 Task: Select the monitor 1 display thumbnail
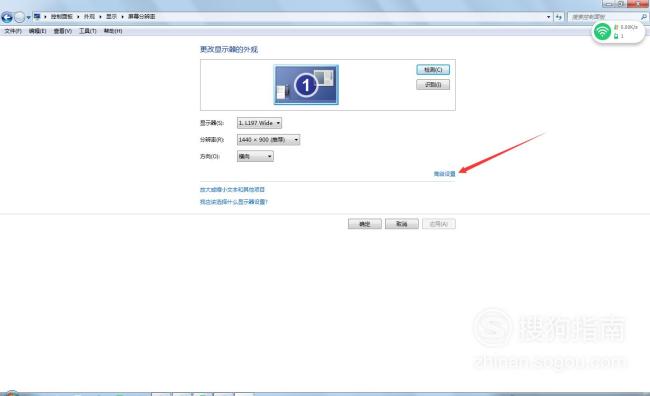(x=306, y=85)
